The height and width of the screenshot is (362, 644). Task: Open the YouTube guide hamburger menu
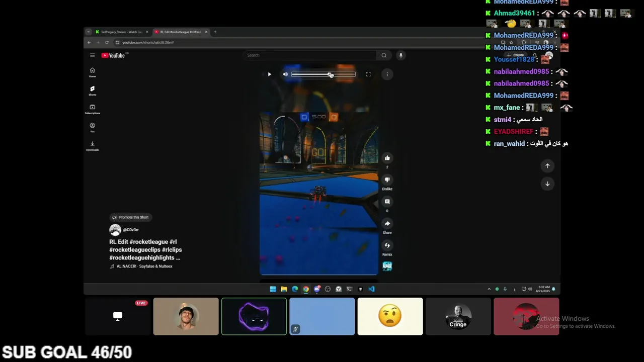pos(92,55)
